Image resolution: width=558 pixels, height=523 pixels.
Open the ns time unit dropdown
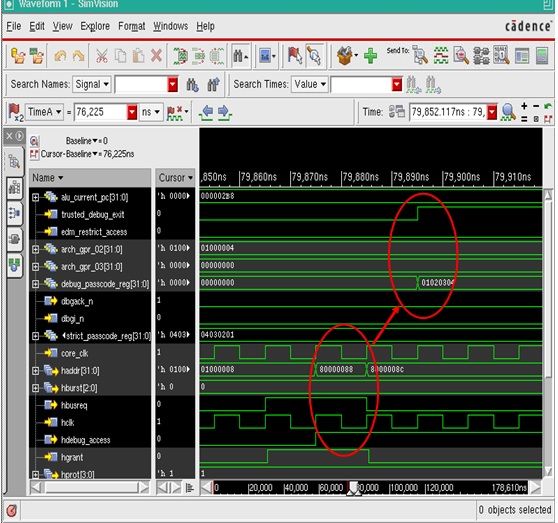click(151, 112)
